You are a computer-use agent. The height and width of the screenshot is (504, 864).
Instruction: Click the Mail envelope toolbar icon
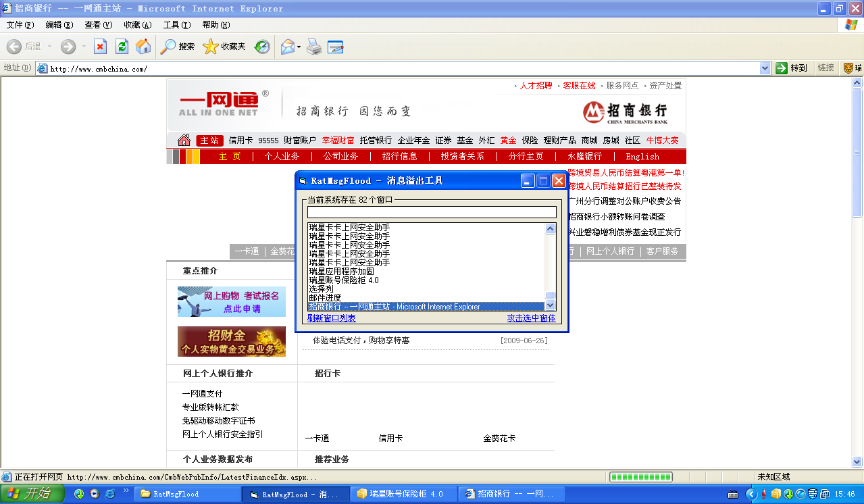click(x=287, y=47)
